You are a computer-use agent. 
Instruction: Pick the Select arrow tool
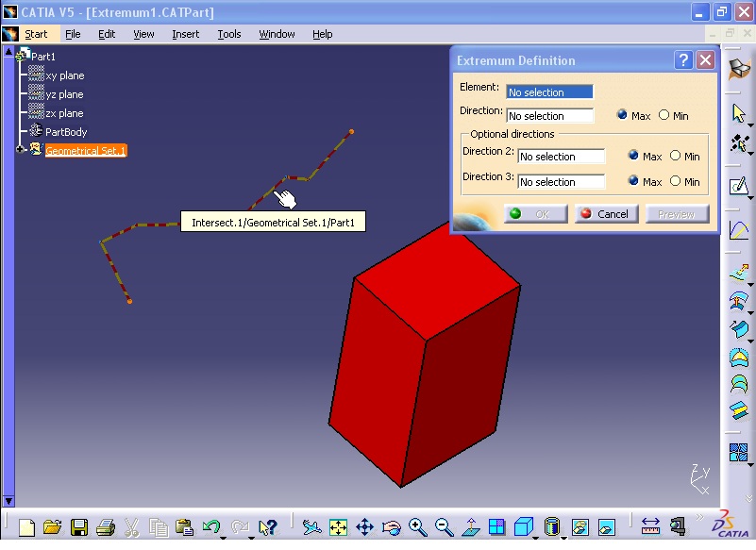[x=738, y=114]
